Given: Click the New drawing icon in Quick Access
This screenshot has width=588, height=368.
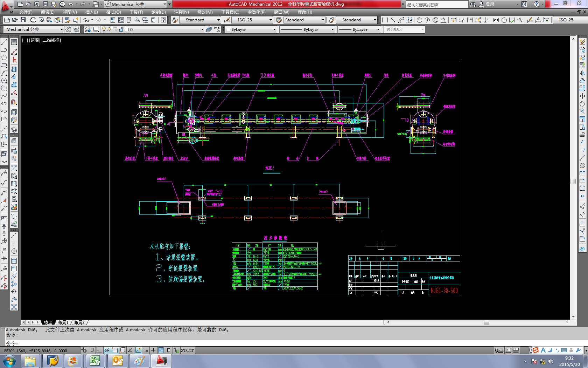Looking at the screenshot, I should pos(20,4).
